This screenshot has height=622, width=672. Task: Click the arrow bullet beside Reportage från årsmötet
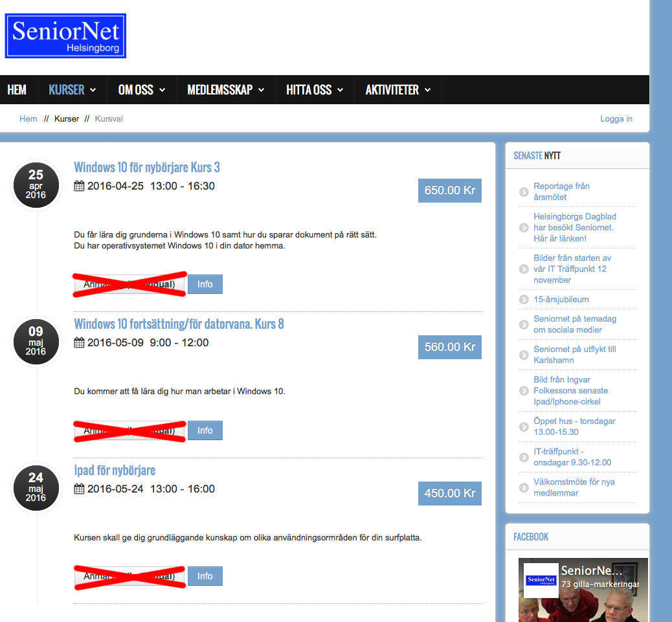point(524,192)
